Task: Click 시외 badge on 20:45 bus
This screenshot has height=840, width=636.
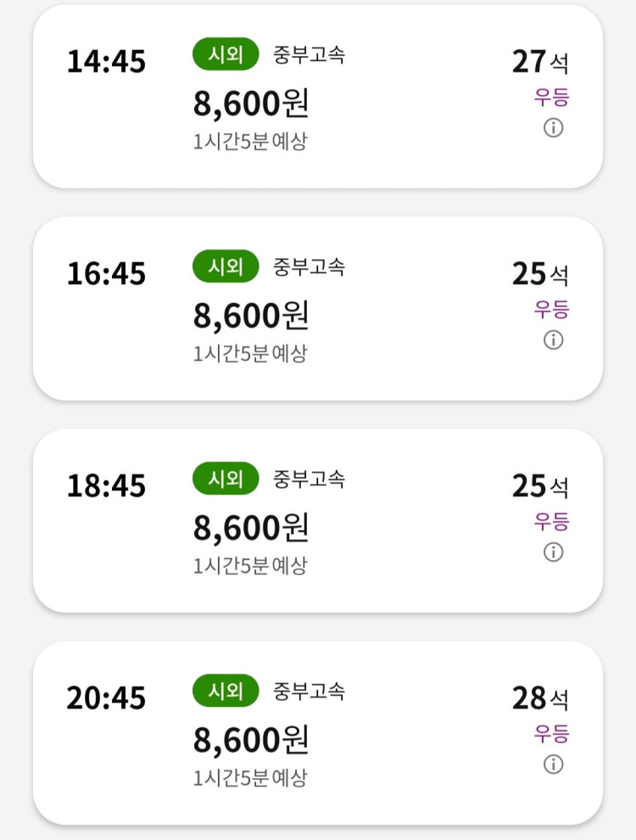Action: click(225, 692)
